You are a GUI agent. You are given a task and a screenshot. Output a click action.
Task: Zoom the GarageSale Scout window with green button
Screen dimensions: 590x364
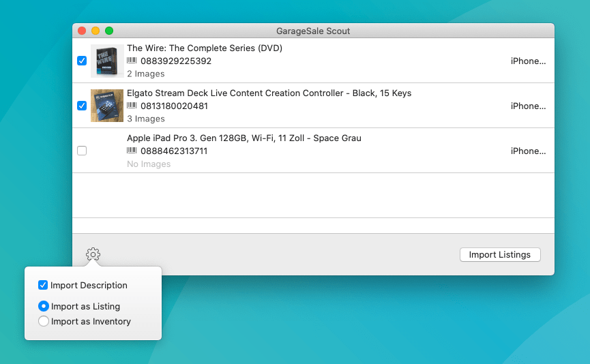pyautogui.click(x=109, y=31)
